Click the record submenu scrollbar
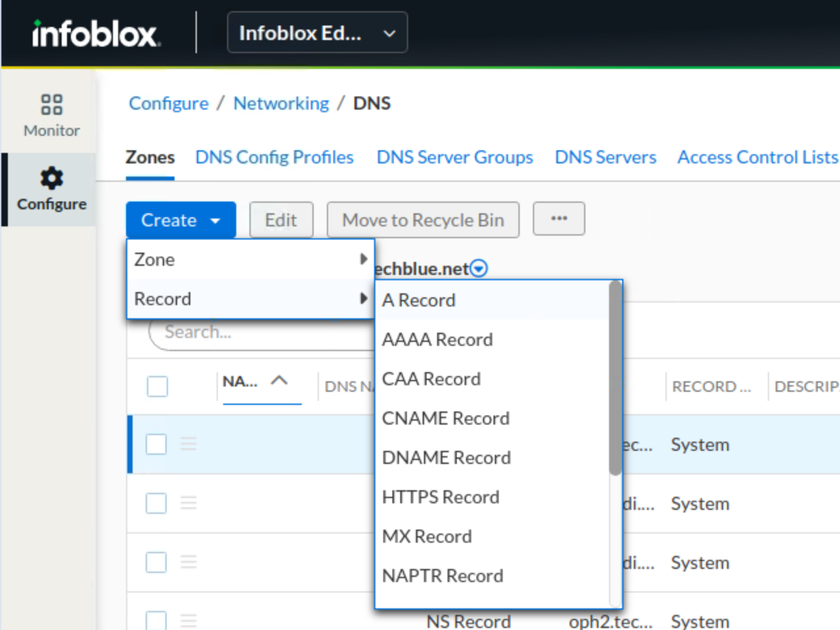The height and width of the screenshot is (630, 840). tap(615, 377)
